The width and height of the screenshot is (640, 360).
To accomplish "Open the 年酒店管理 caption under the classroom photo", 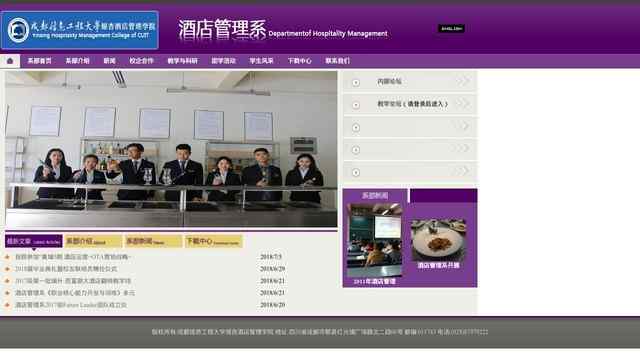I will pos(374,282).
